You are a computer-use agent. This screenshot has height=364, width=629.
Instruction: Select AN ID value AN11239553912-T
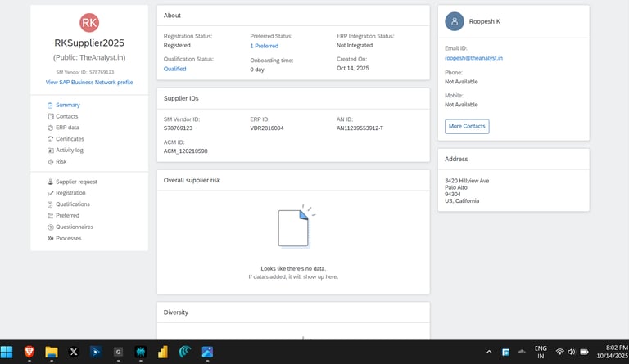[360, 128]
